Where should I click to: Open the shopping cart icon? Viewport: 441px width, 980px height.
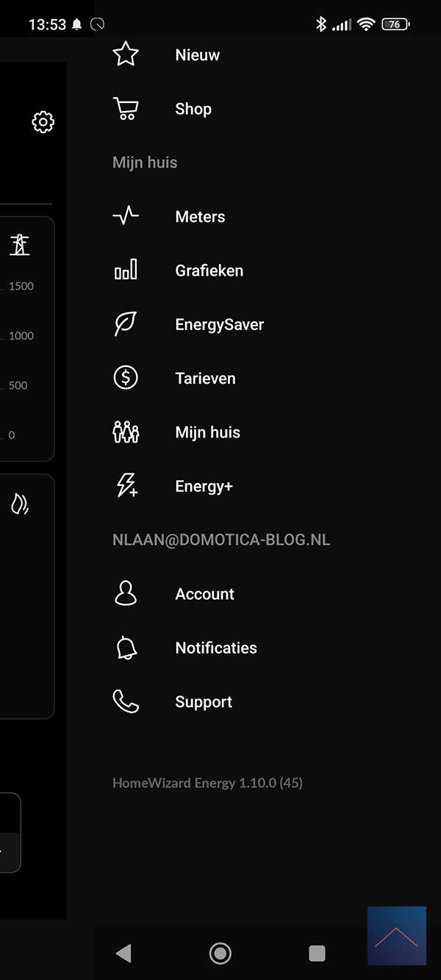[126, 109]
